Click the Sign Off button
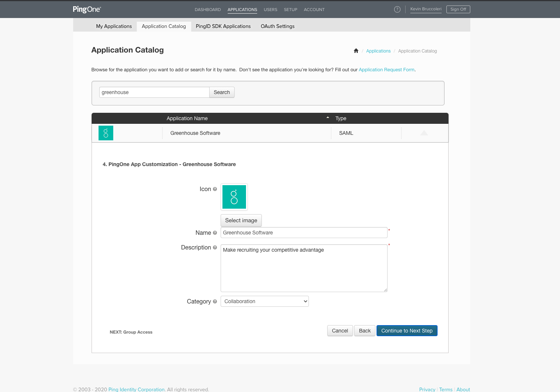Image resolution: width=560 pixels, height=392 pixels. [458, 10]
